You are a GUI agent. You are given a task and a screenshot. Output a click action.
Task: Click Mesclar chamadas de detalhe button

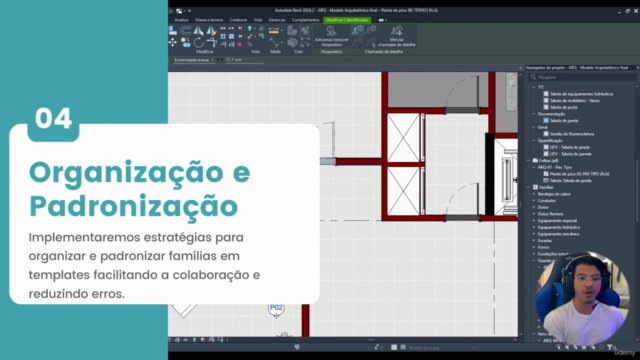(x=396, y=36)
